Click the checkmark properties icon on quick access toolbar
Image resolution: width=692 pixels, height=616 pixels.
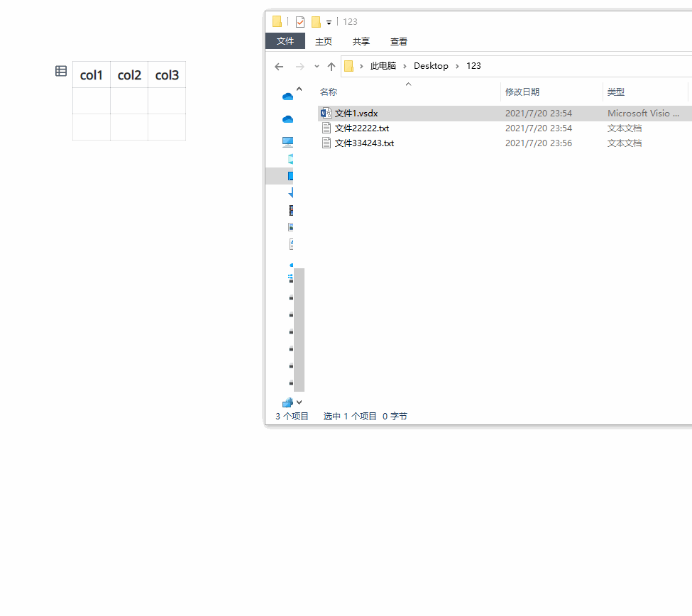coord(300,21)
